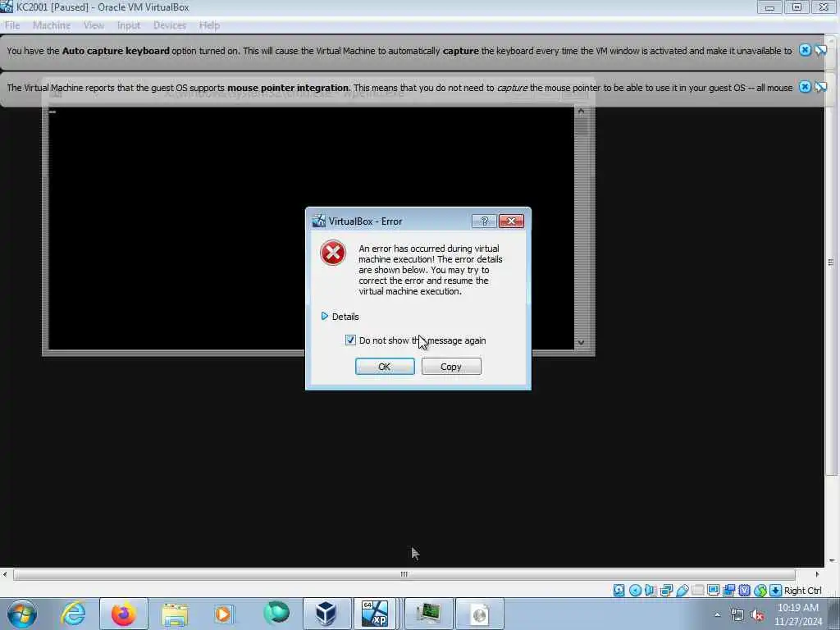Click the network adapters status icon
The height and width of the screenshot is (630, 840).
coord(666,591)
